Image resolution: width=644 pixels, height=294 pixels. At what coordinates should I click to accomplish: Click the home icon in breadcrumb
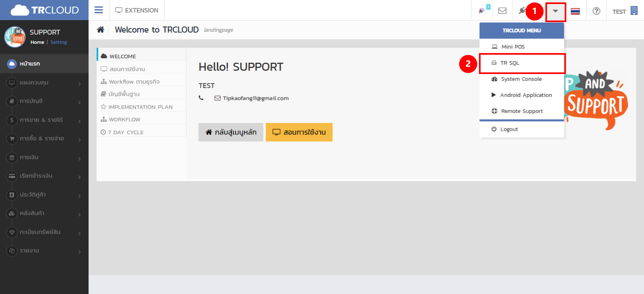coord(101,29)
